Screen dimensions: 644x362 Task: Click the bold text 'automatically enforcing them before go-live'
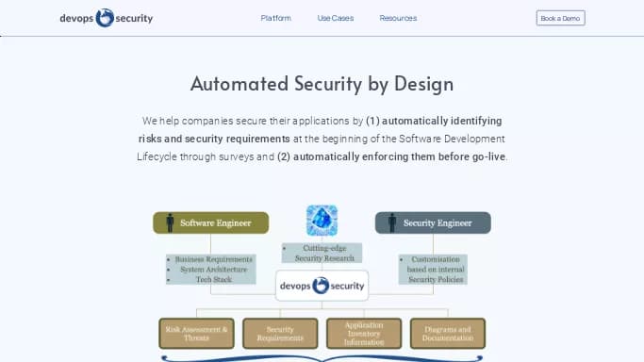[399, 156]
